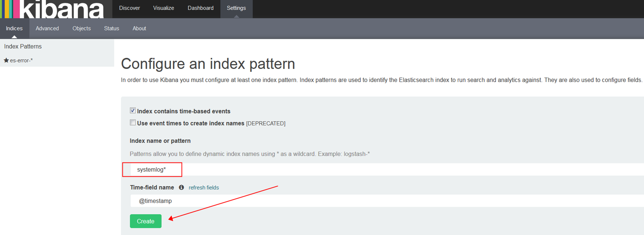Open the Advanced settings sub-tab

point(47,28)
